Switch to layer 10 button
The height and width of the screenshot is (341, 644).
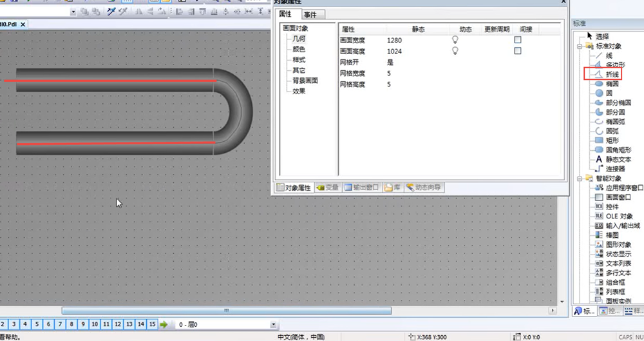pos(95,324)
